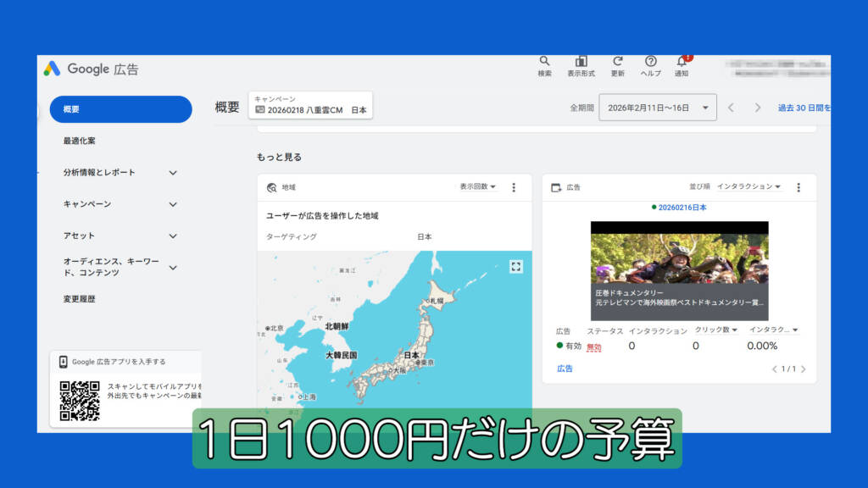Open the change history sidebar item
The width and height of the screenshot is (868, 488).
click(x=80, y=299)
